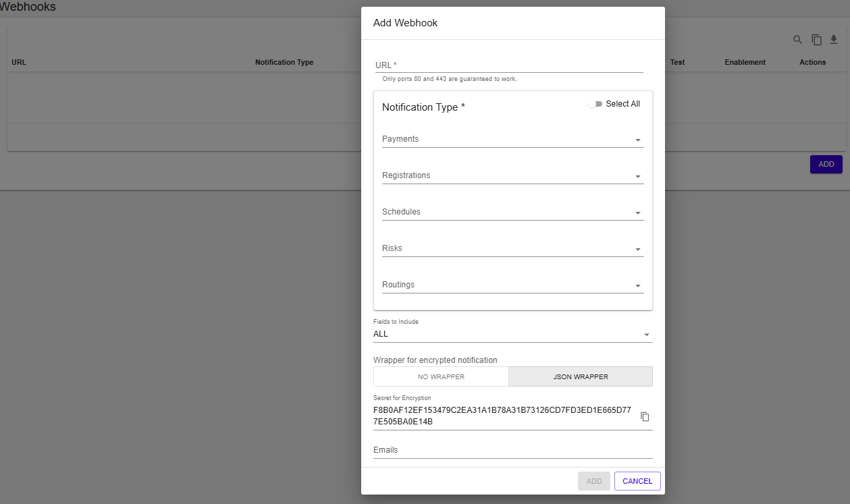Click the Notification Type * heading
Viewport: 850px width, 504px height.
pyautogui.click(x=423, y=107)
